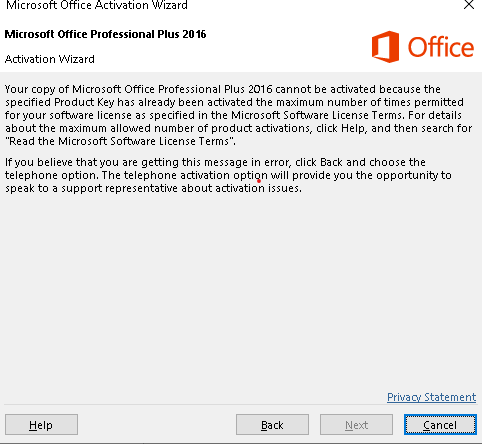Open Help for activation issues
482x444 pixels.
(41, 425)
